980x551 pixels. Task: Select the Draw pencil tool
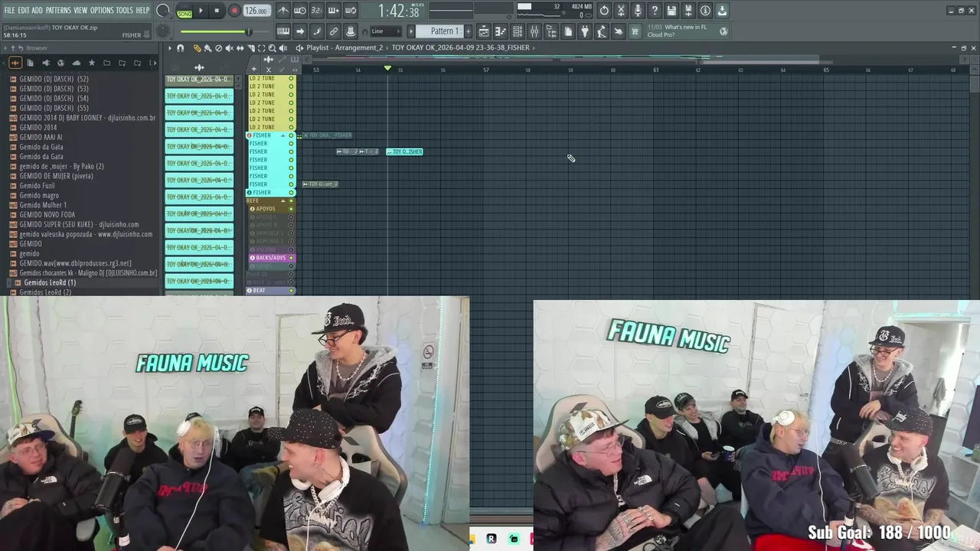click(198, 47)
